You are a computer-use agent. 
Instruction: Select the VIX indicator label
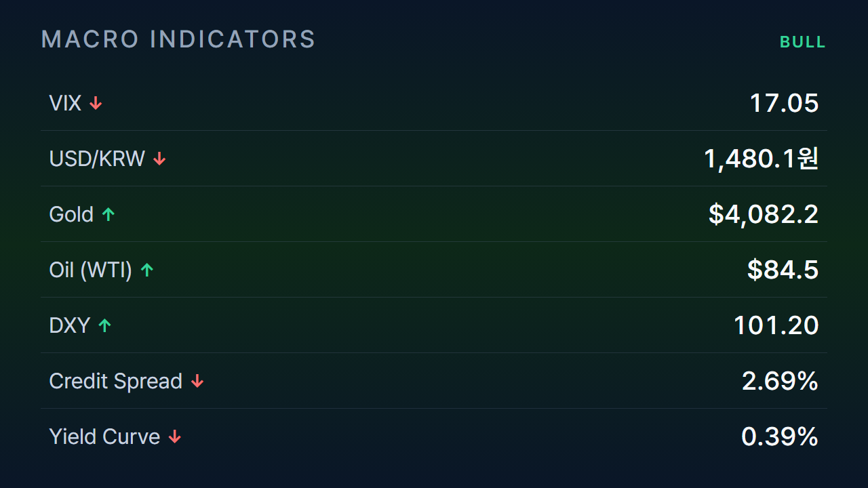(x=65, y=103)
